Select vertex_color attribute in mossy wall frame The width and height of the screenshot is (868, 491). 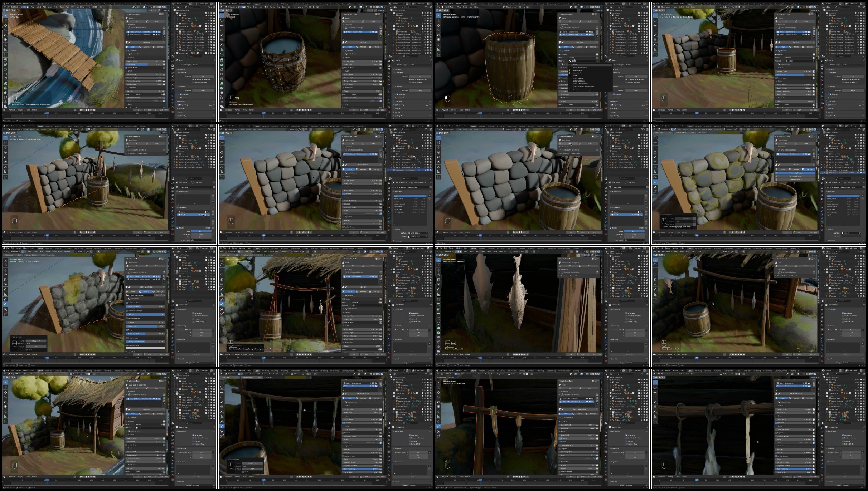click(831, 199)
